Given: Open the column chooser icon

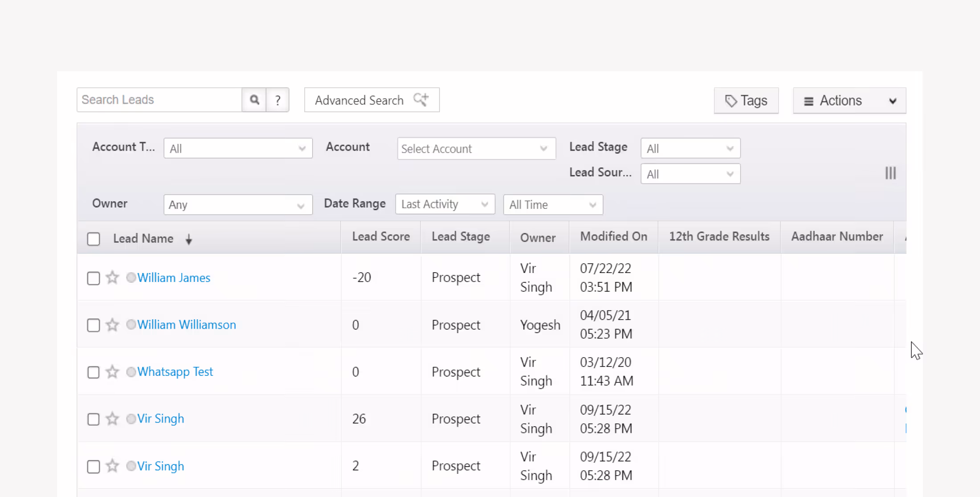Looking at the screenshot, I should [x=890, y=173].
